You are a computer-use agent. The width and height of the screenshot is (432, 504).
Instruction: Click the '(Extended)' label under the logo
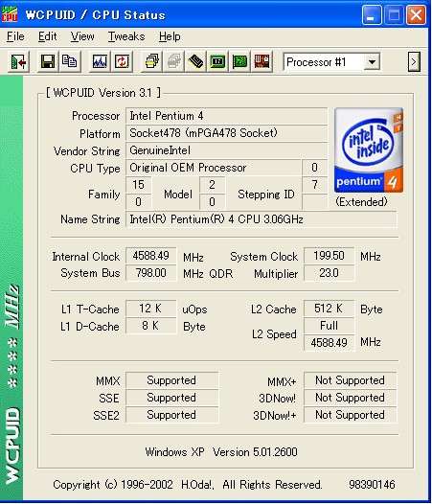click(362, 202)
